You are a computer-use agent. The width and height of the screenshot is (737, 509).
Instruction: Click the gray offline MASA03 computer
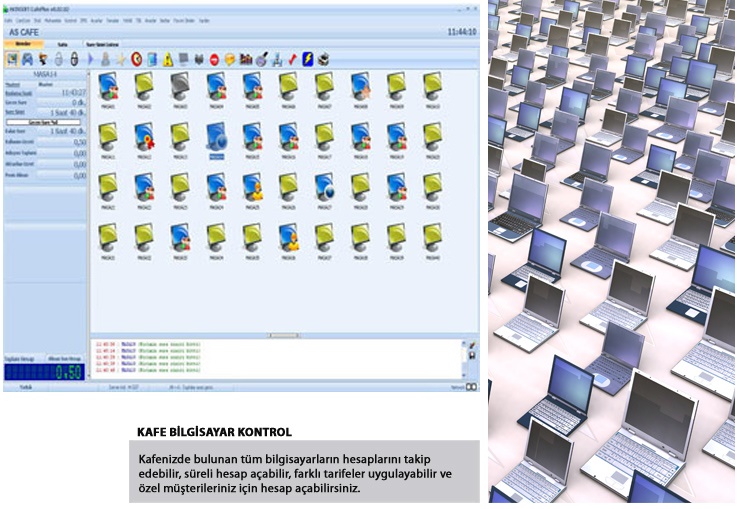180,86
